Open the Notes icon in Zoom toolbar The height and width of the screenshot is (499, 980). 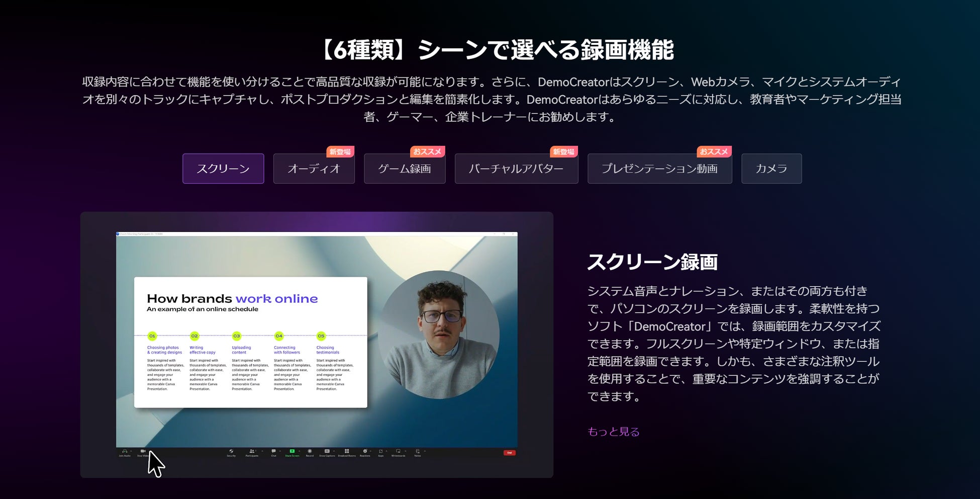pyautogui.click(x=417, y=451)
